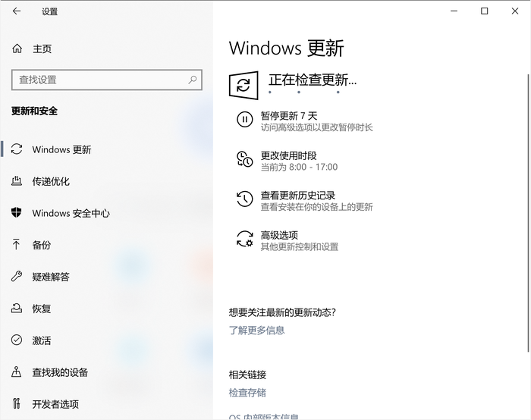Click the pause icon for 暂停更新 7 天
The width and height of the screenshot is (531, 420).
point(244,119)
